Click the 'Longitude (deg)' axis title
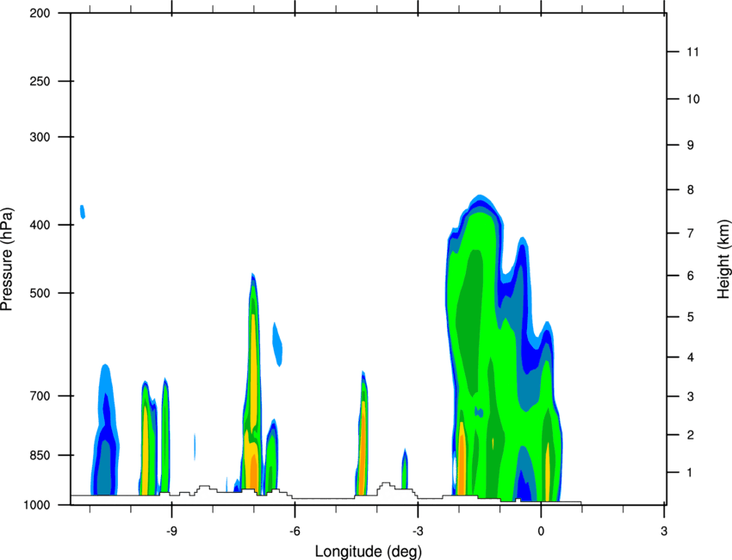The image size is (732, 560). tap(369, 551)
